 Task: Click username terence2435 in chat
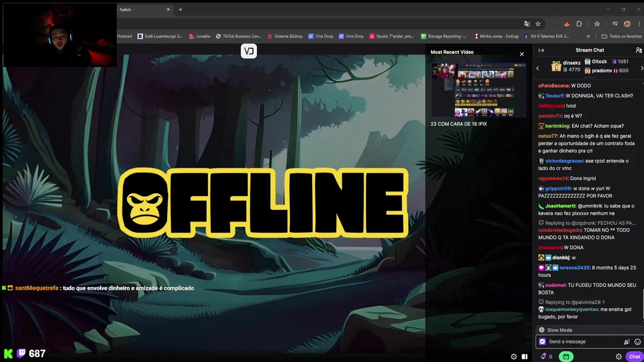(574, 268)
